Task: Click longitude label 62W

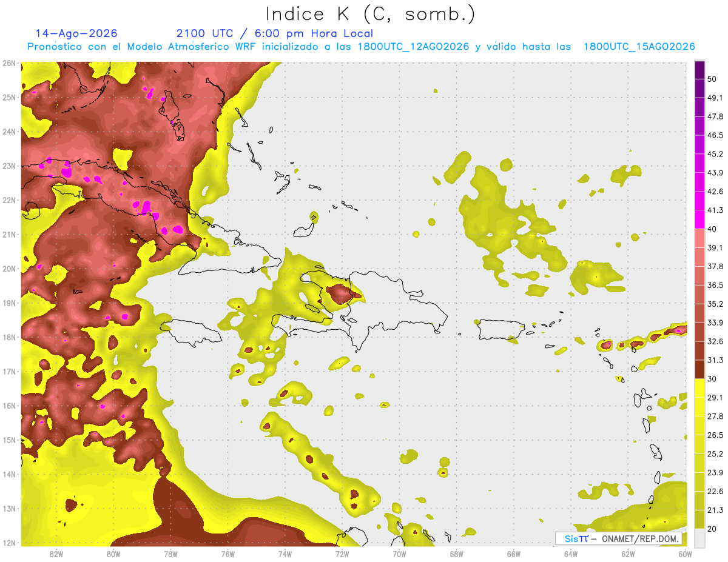Action: tap(628, 554)
